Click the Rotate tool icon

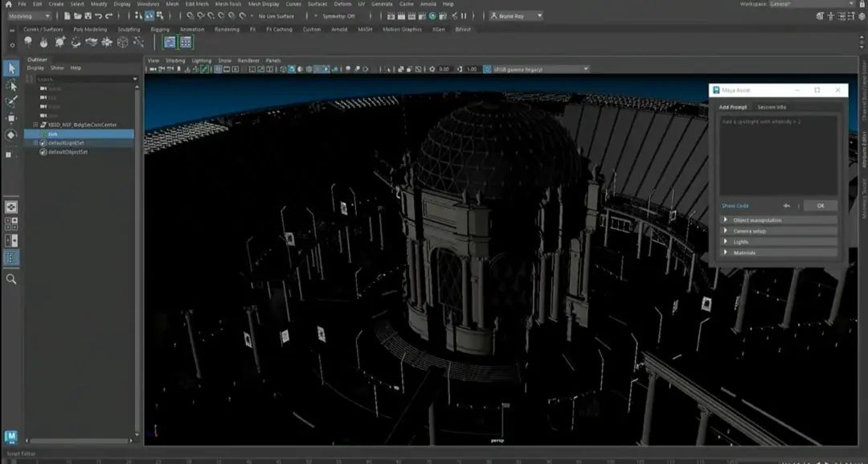click(x=11, y=134)
